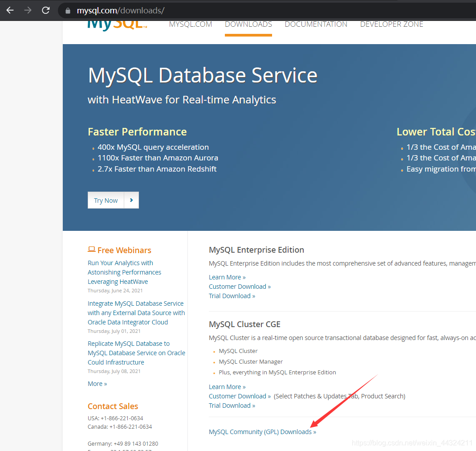Click the browser back arrow

(10, 10)
